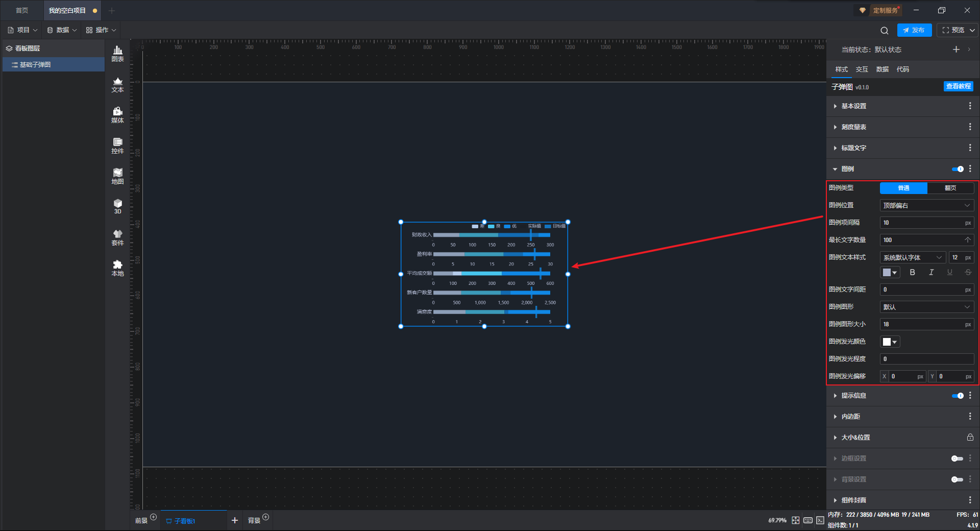Click the 图例图形大小 input field

[x=927, y=324]
